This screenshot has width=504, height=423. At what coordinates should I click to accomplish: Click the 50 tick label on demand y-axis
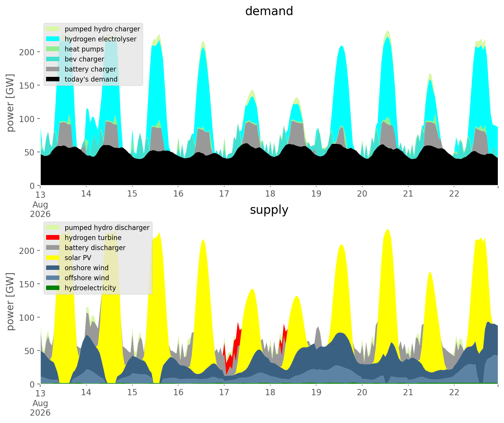(x=29, y=152)
